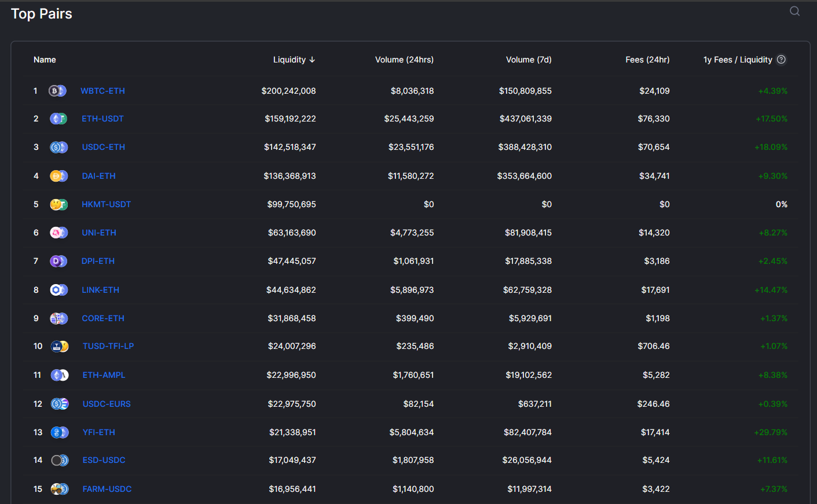Click the WBTC-ETH token pair icon
The image size is (817, 504).
(x=57, y=91)
